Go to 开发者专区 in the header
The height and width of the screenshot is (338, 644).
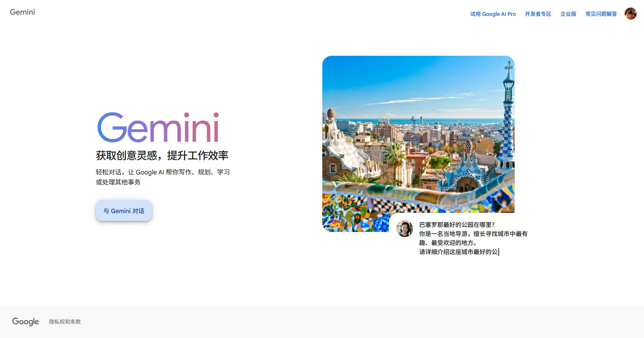point(538,14)
